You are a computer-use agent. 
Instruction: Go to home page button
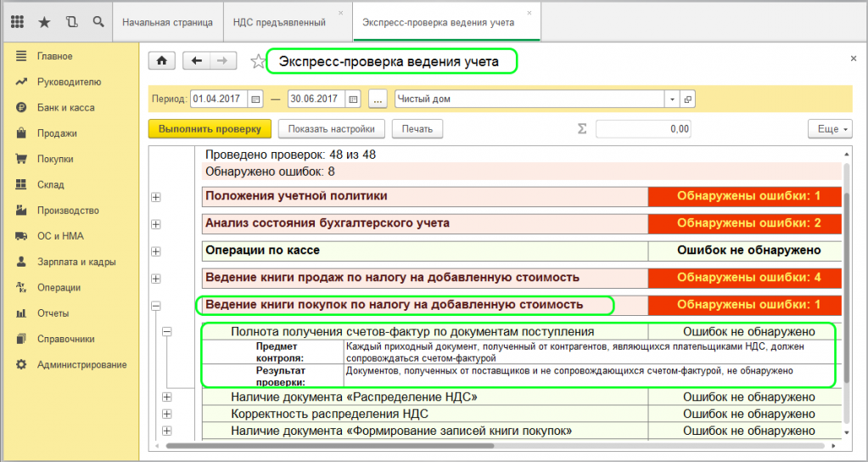pyautogui.click(x=162, y=60)
